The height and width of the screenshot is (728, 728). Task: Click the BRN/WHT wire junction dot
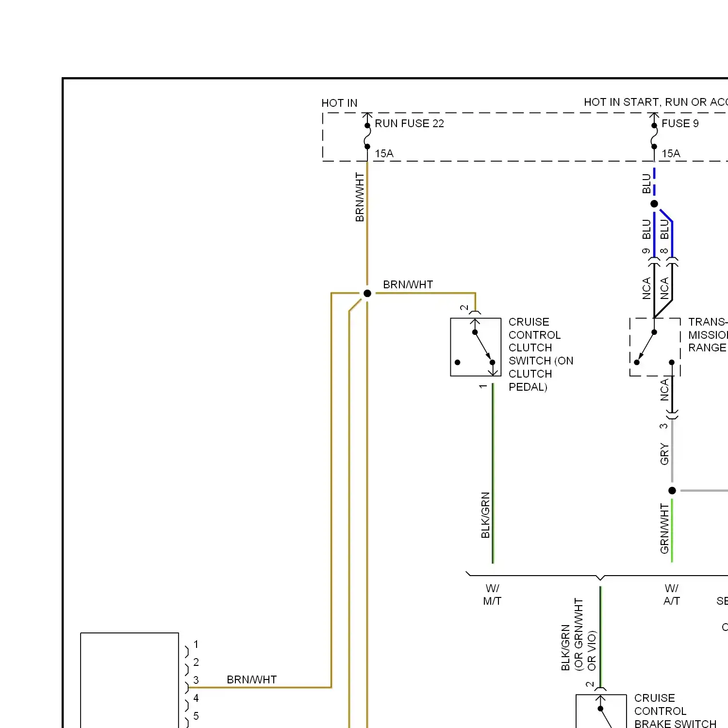tap(367, 293)
